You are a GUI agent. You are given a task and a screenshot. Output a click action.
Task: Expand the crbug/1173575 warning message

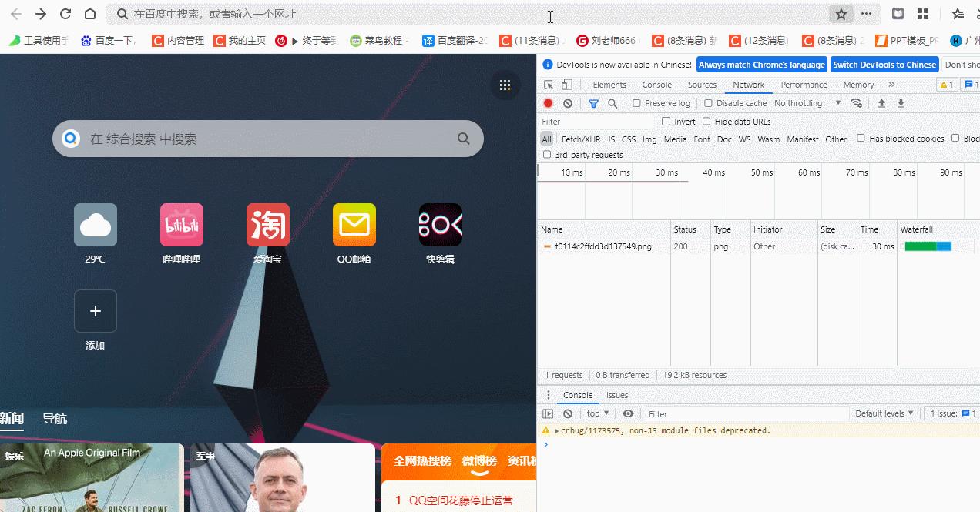click(557, 431)
